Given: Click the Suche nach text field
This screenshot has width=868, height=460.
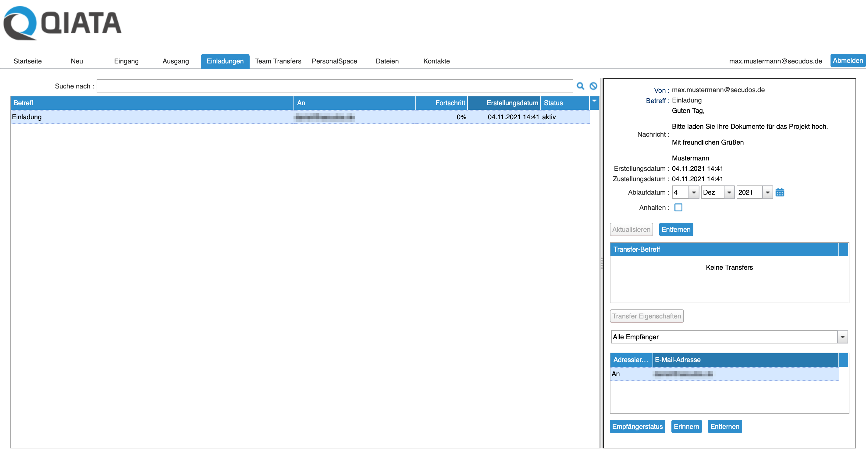Looking at the screenshot, I should (334, 86).
